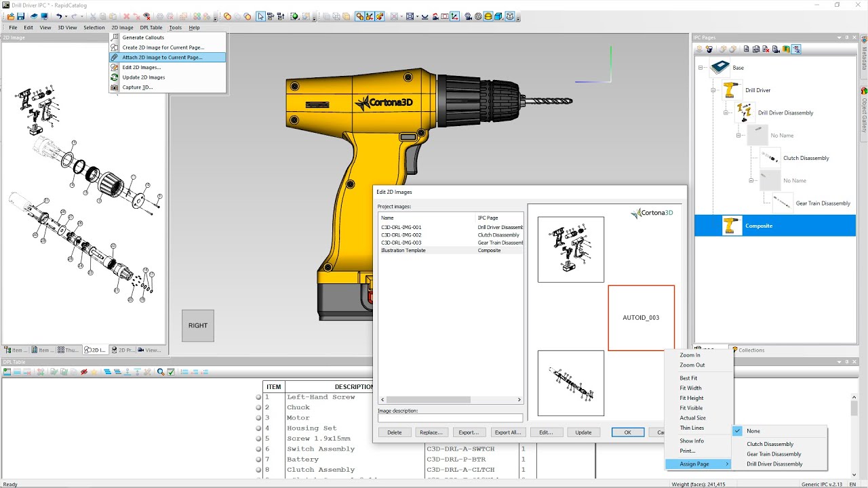This screenshot has height=488, width=868.
Task: Click Attach 2D Image to Current Page menu item
Action: tap(167, 58)
